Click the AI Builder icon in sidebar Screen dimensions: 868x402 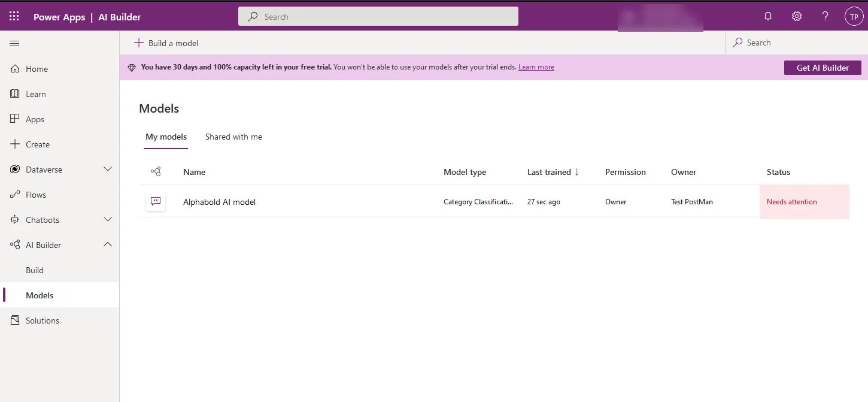[x=15, y=245]
